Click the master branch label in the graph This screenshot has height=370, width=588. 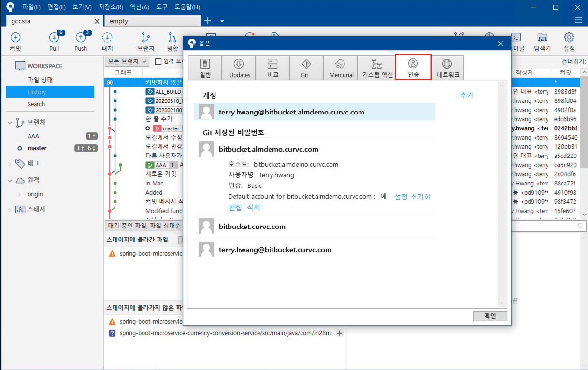tap(167, 128)
